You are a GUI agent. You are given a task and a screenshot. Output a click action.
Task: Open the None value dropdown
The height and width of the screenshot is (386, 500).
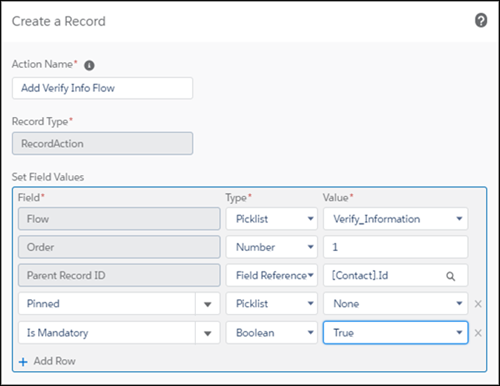coord(396,304)
